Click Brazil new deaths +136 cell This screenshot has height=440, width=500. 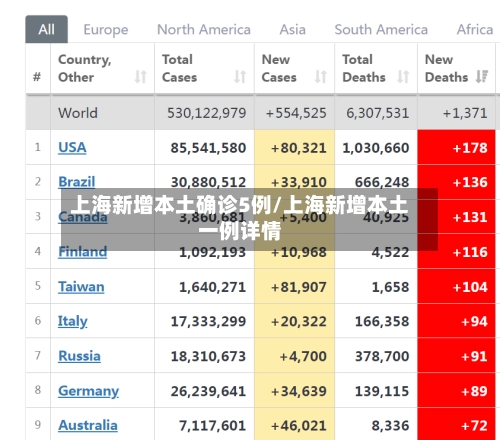click(456, 182)
